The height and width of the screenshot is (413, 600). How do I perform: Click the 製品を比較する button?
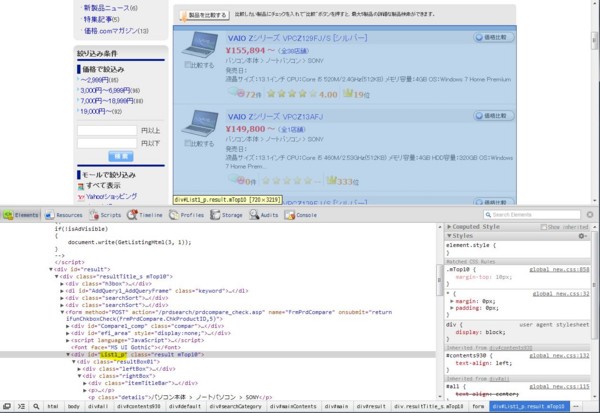pyautogui.click(x=204, y=15)
